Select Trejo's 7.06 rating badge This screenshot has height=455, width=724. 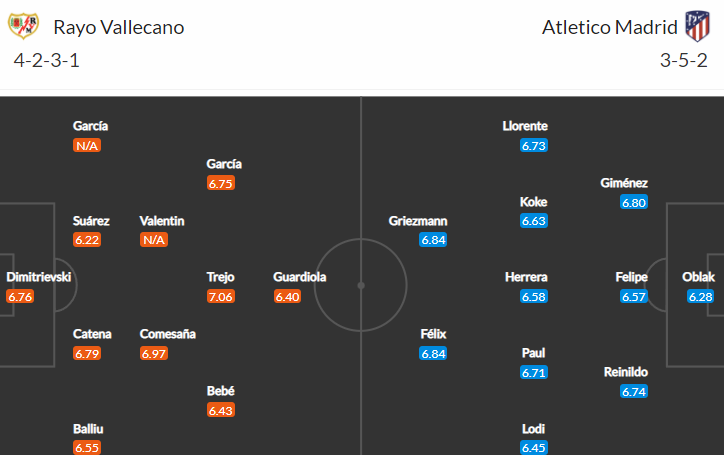221,297
